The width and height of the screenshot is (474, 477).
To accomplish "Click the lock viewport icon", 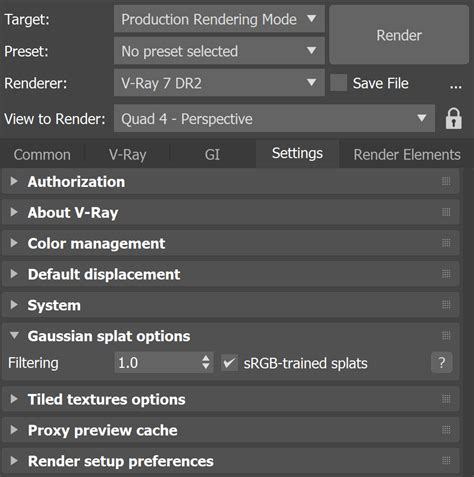I will tap(454, 118).
